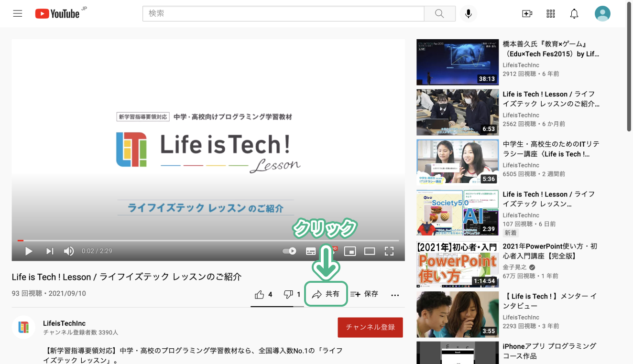633x364 pixels.
Task: Open the 2:39 Society5.0 AI thumbnail
Action: (458, 213)
